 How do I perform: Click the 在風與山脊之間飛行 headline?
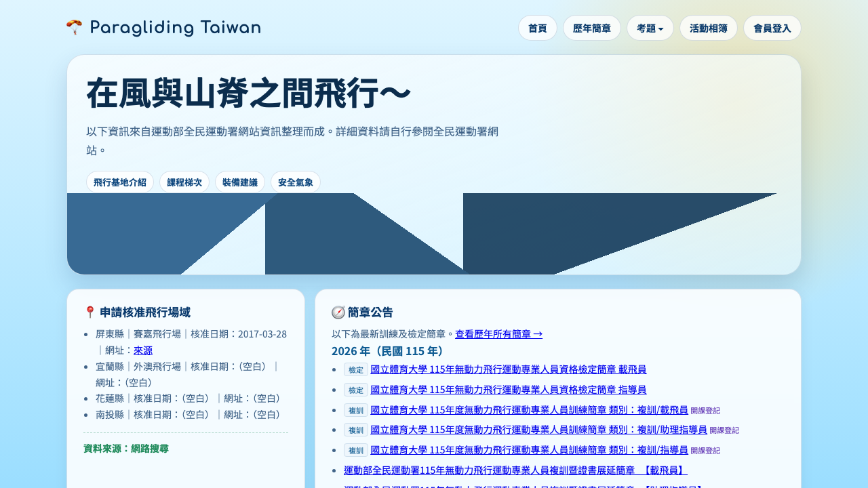click(x=249, y=94)
